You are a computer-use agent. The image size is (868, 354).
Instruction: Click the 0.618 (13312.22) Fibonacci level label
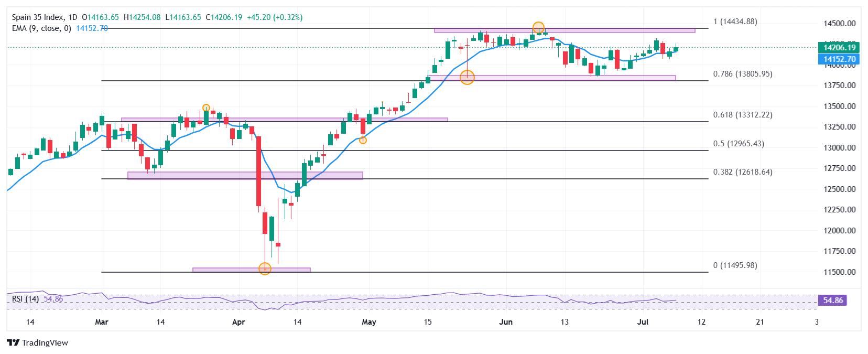743,115
